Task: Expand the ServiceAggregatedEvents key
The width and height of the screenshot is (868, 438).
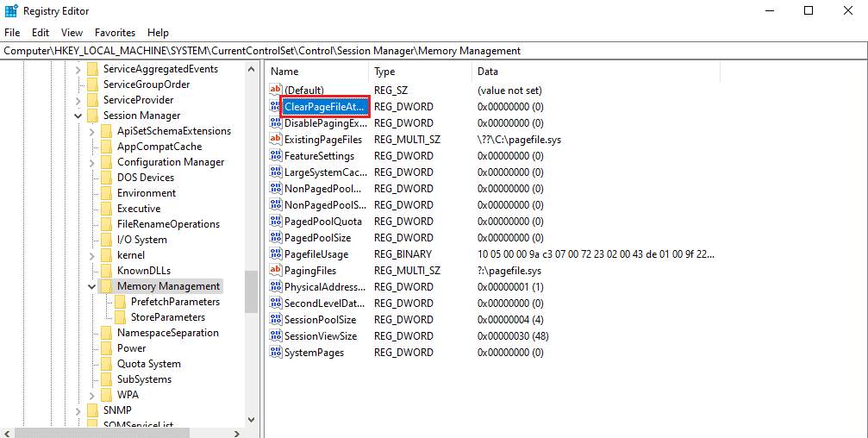Action: coord(78,69)
